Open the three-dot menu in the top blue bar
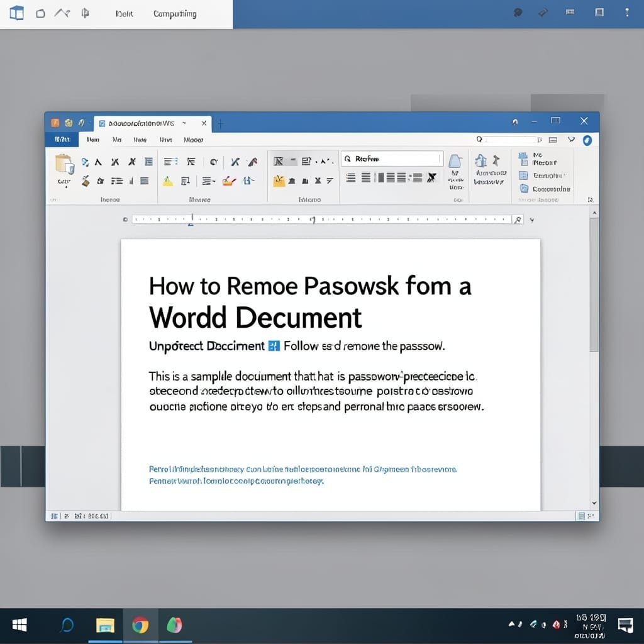Screen dimensions: 644x644 (x=627, y=13)
